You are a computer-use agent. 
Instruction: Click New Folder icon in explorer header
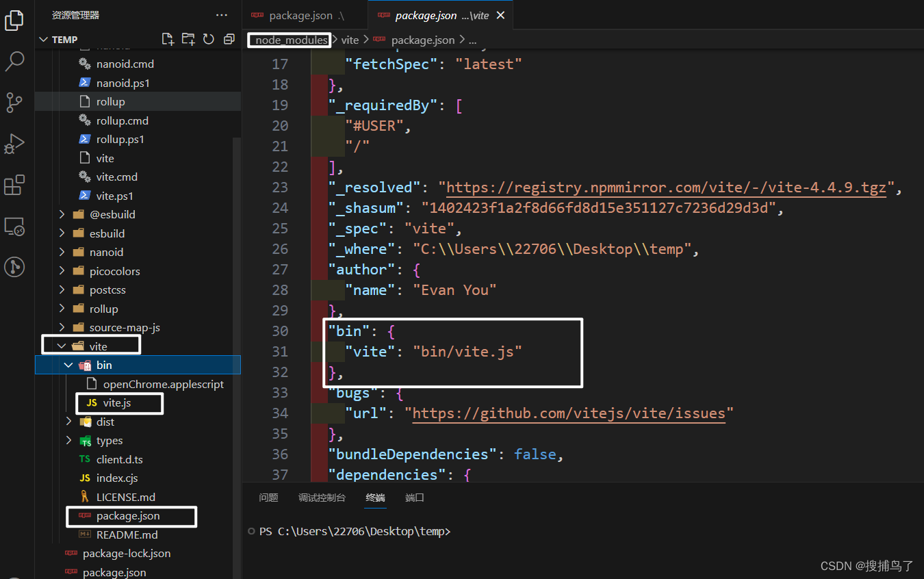click(x=188, y=39)
